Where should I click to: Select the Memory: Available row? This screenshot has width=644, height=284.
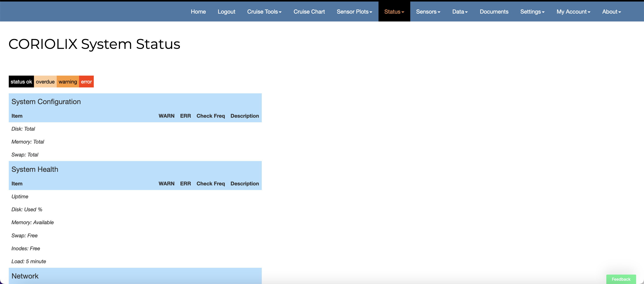[x=32, y=222]
